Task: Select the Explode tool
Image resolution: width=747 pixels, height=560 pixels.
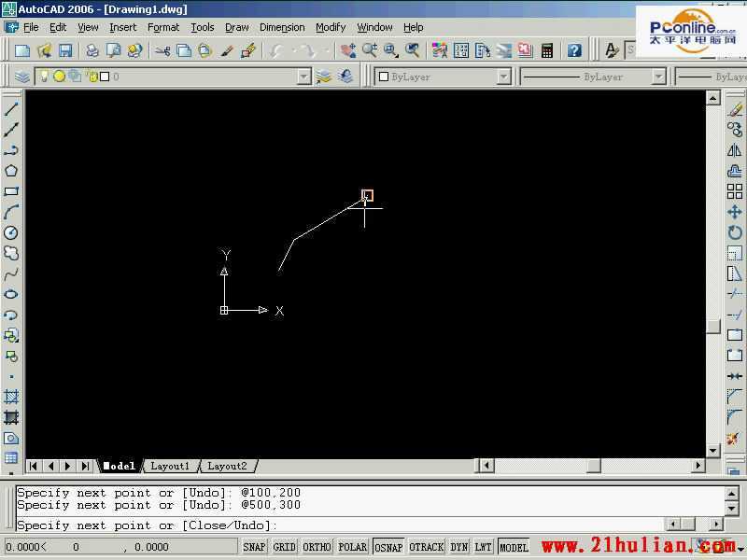Action: tap(735, 438)
